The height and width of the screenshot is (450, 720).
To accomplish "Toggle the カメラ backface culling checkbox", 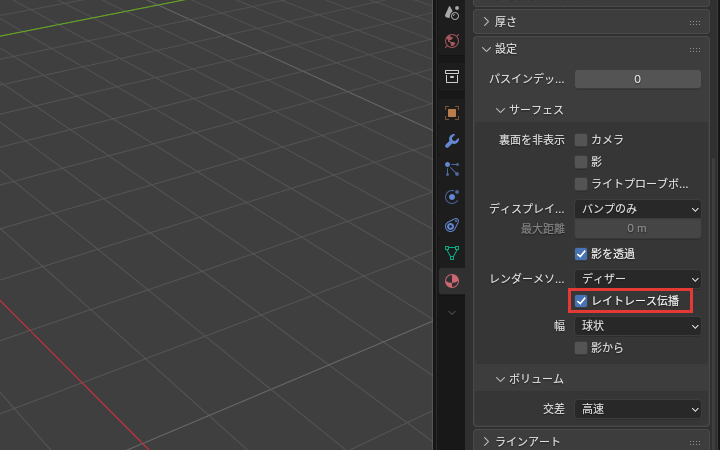I will pyautogui.click(x=581, y=140).
